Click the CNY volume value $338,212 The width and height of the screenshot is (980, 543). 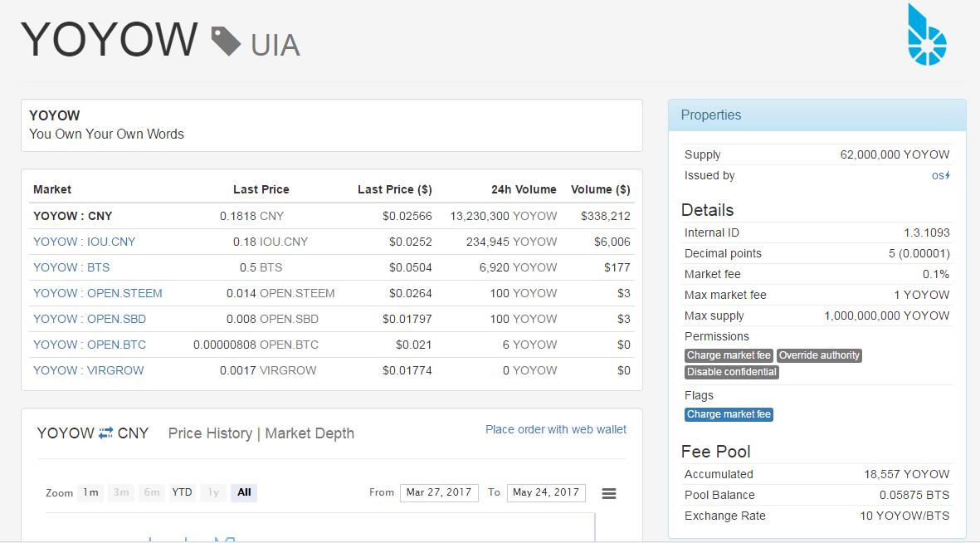point(605,216)
